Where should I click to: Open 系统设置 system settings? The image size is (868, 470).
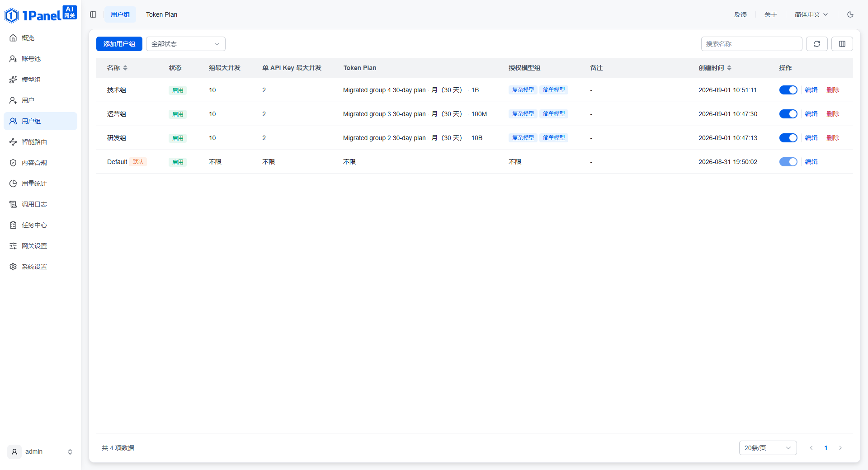pos(41,267)
